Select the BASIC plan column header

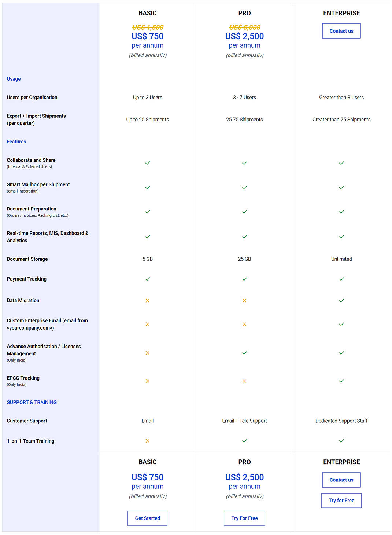coord(147,13)
